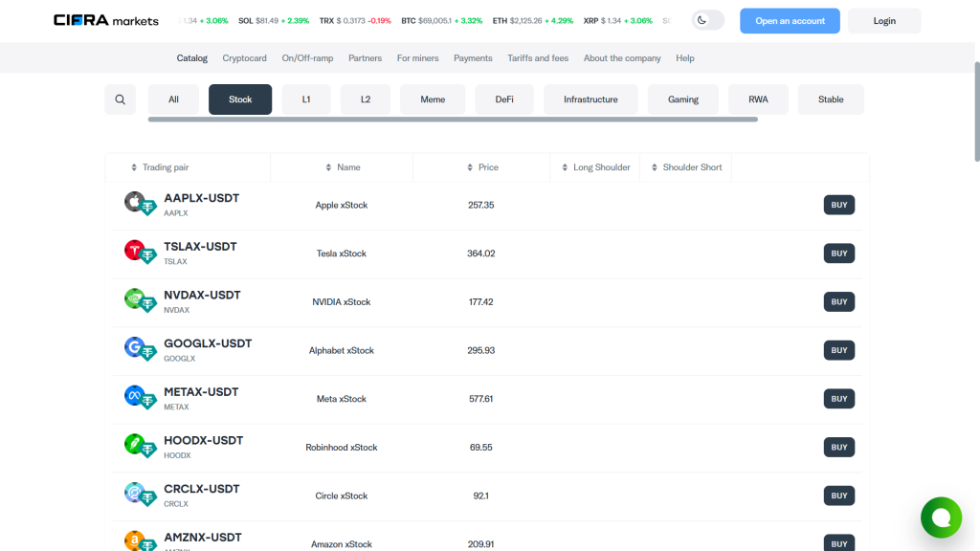Open the Cryptocard menu item
The width and height of the screenshot is (980, 551).
[244, 57]
